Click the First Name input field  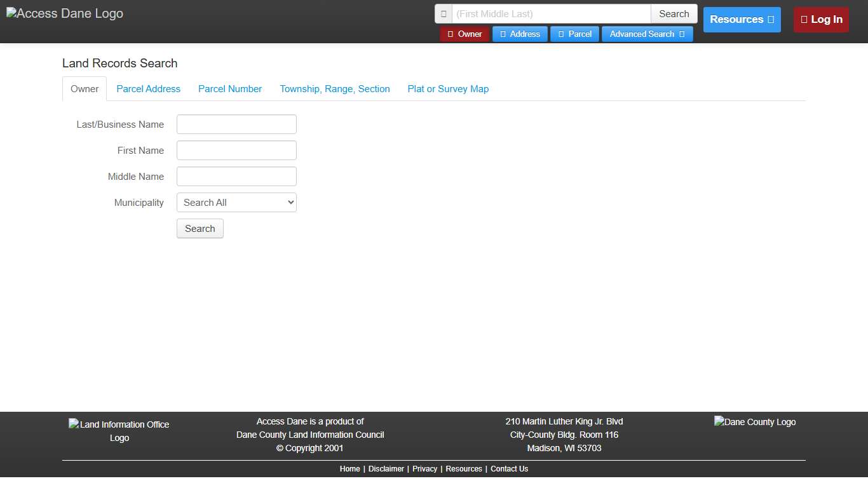click(x=236, y=150)
